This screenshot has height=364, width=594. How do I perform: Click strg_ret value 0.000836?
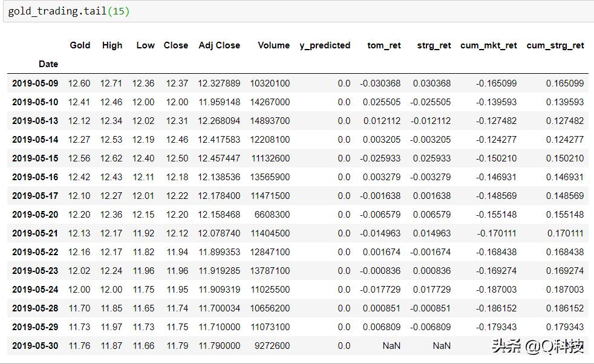click(432, 271)
